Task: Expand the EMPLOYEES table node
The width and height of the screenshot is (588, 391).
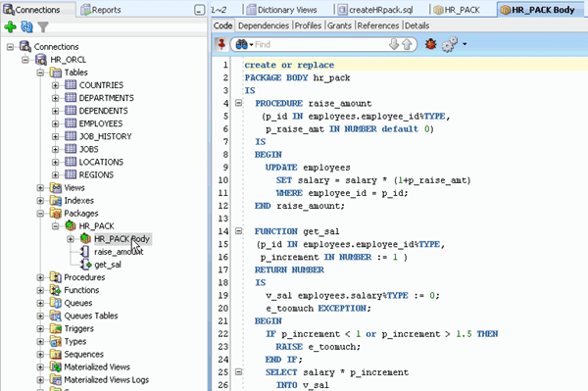Action: coord(56,123)
